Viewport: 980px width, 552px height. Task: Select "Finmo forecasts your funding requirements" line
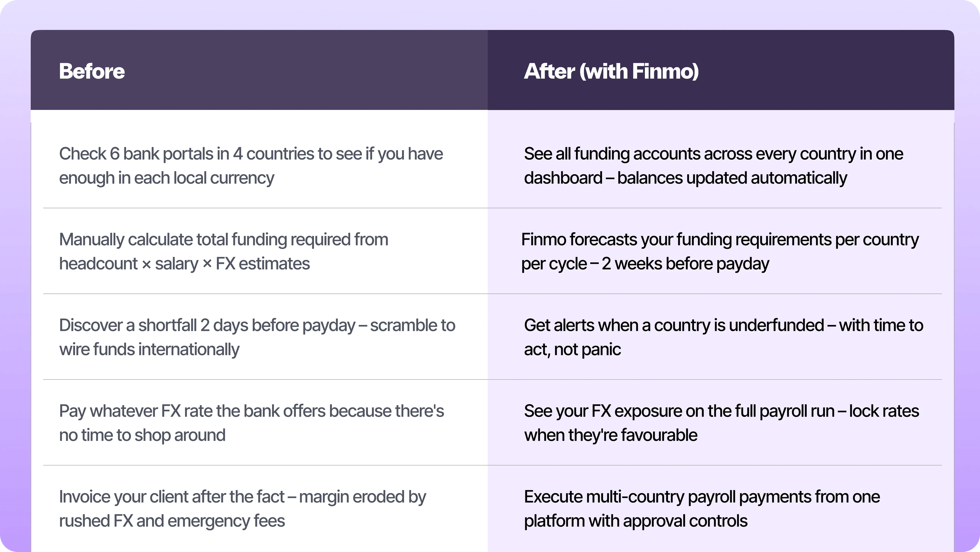tap(720, 240)
